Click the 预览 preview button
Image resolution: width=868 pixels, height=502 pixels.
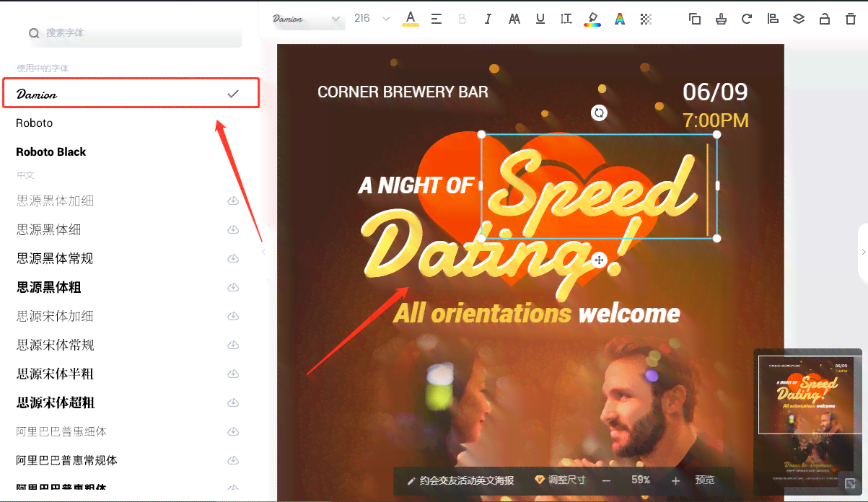click(x=705, y=480)
